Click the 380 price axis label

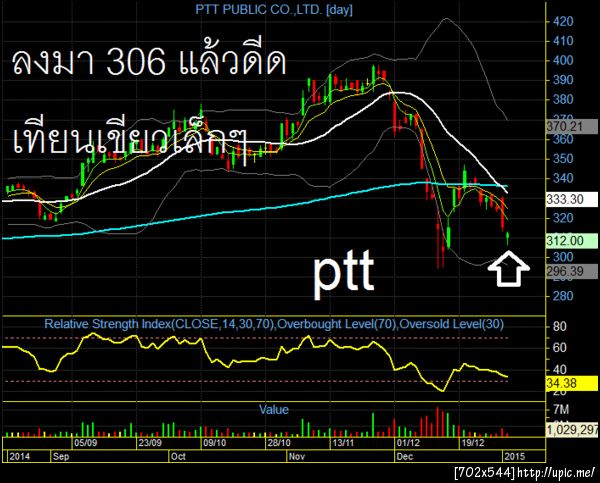[563, 100]
